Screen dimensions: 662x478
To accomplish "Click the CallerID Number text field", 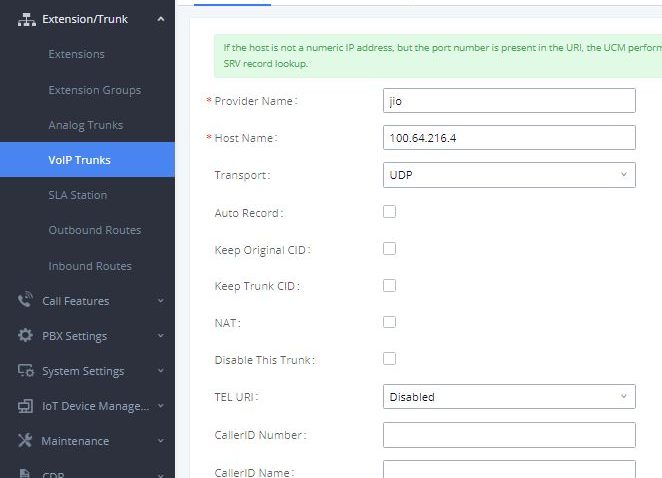I will [509, 435].
